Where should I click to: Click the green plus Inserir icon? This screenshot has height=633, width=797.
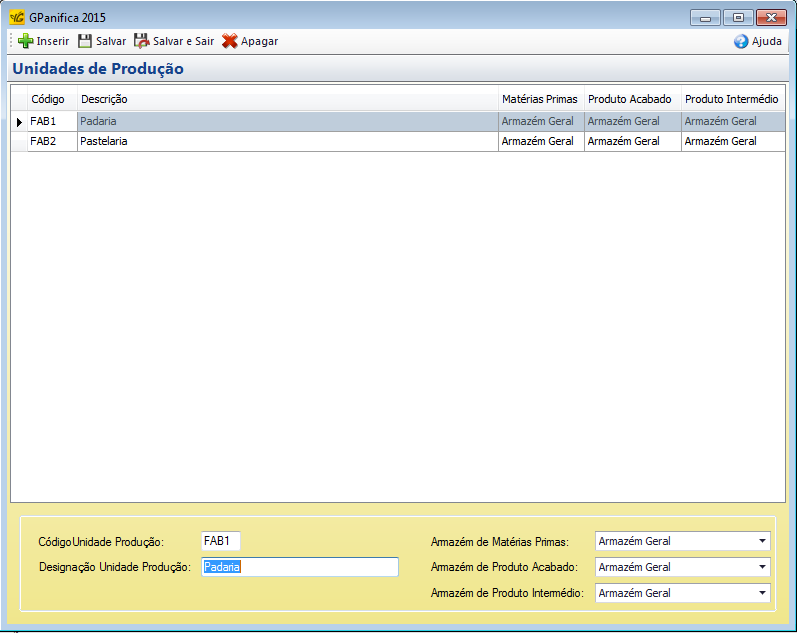(x=25, y=41)
